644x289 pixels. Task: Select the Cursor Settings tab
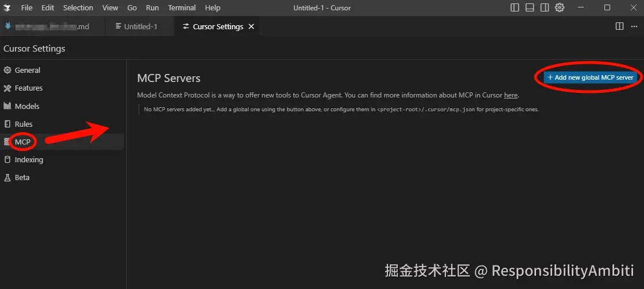[218, 26]
